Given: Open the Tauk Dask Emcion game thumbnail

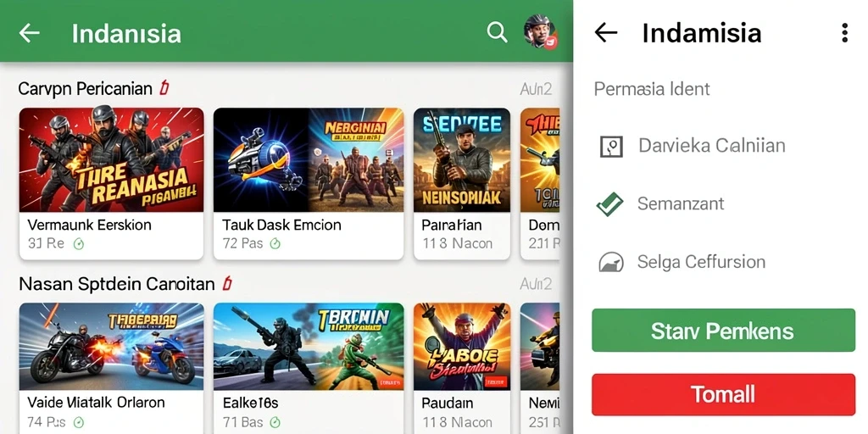Looking at the screenshot, I should click(x=309, y=160).
